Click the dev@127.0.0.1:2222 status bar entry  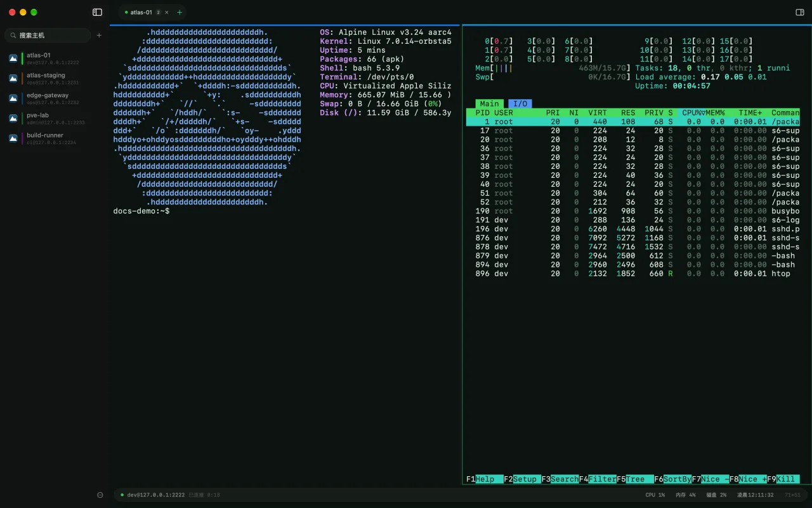click(156, 495)
